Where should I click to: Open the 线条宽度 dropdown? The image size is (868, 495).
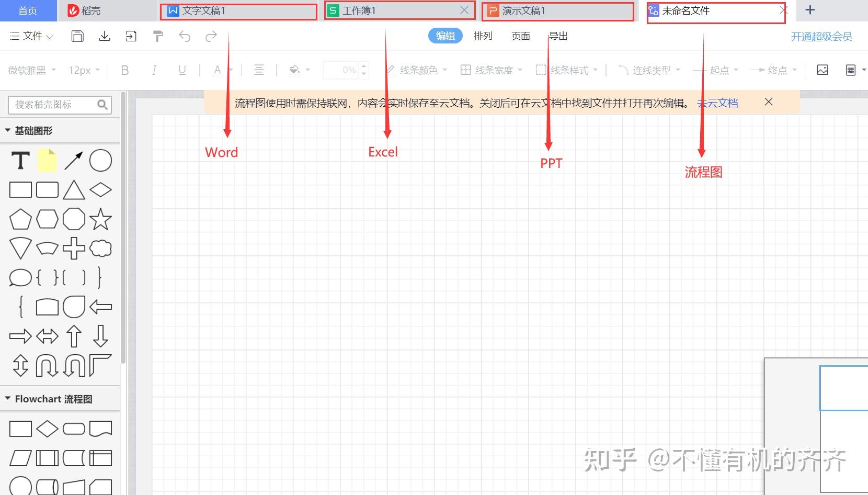click(x=492, y=70)
